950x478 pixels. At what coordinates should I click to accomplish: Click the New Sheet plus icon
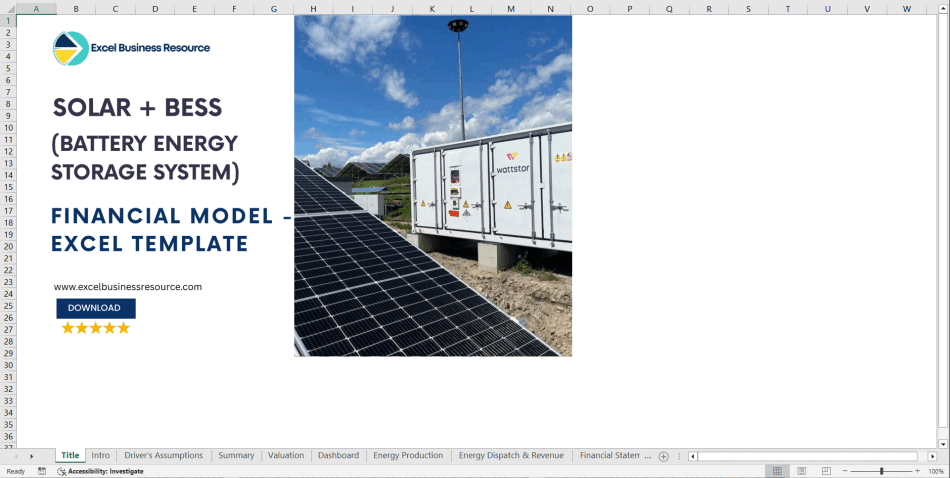click(x=663, y=456)
